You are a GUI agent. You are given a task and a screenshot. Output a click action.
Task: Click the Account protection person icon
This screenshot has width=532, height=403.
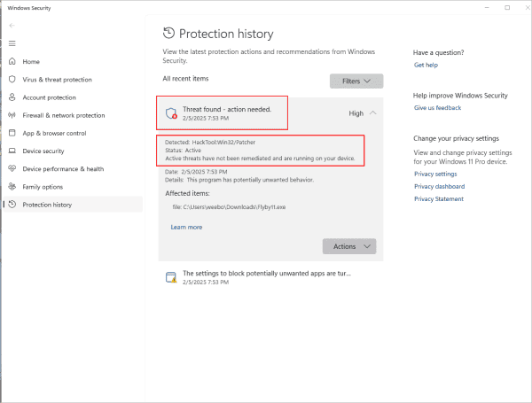click(x=12, y=97)
